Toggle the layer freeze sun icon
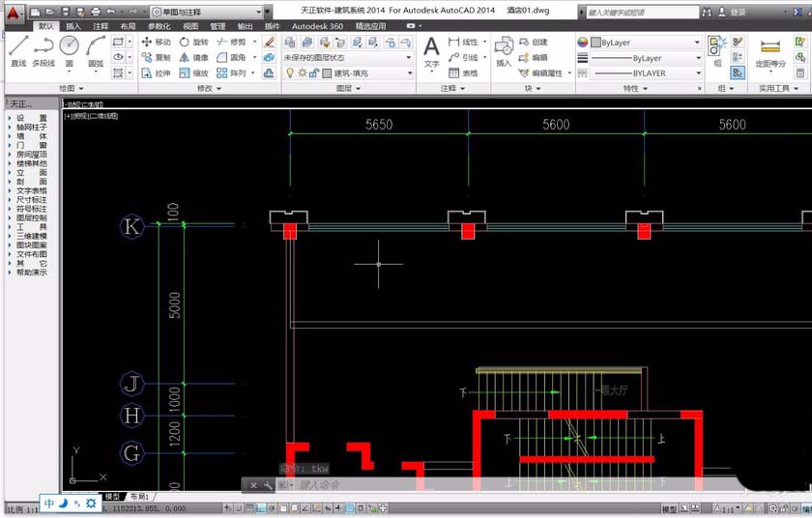The image size is (812, 518). coord(302,73)
